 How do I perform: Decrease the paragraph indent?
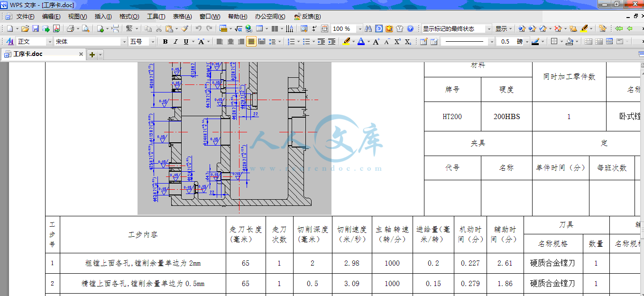coord(321,42)
